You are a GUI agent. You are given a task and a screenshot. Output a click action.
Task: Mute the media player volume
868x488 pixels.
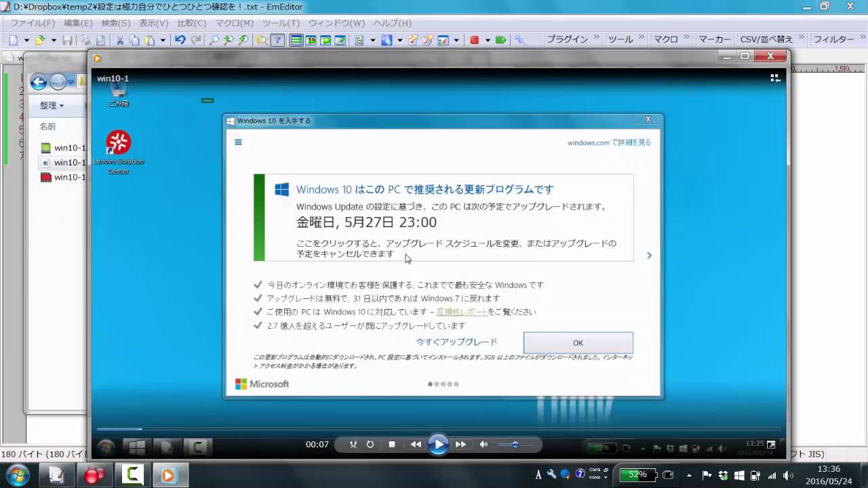tap(484, 445)
